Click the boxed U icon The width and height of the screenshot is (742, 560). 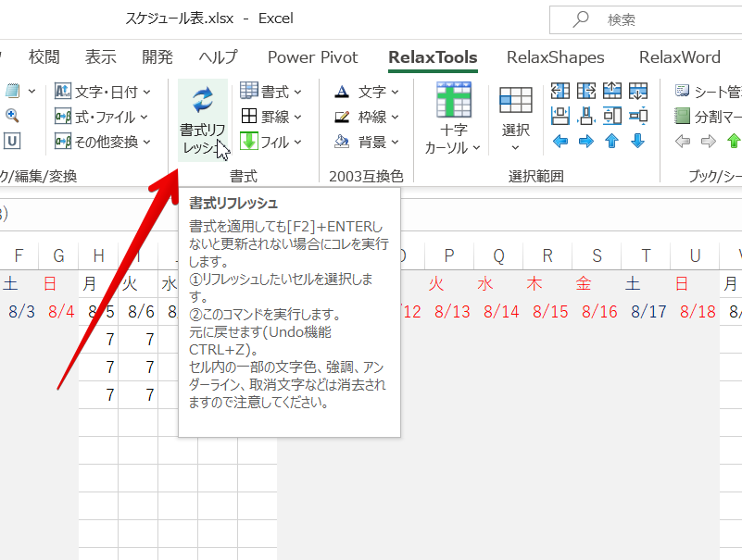point(12,141)
